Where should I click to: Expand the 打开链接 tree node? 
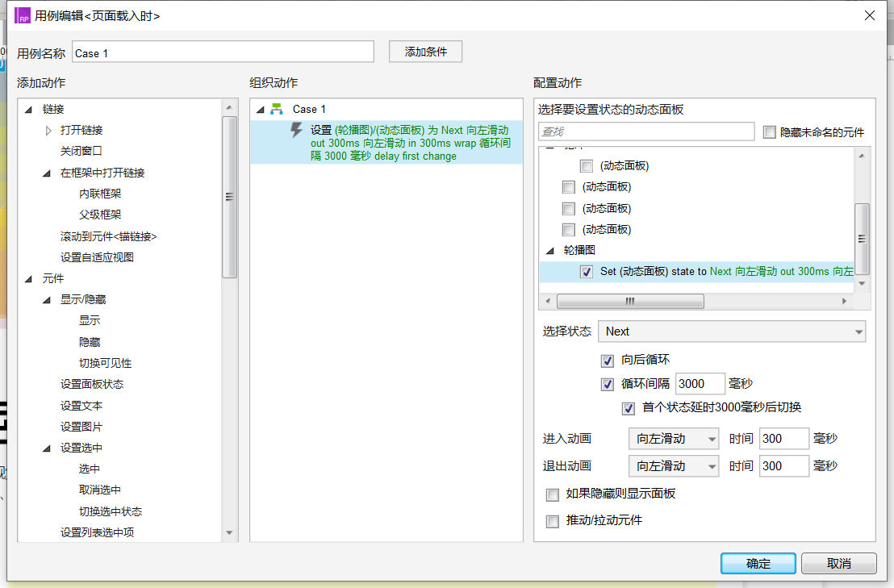48,131
